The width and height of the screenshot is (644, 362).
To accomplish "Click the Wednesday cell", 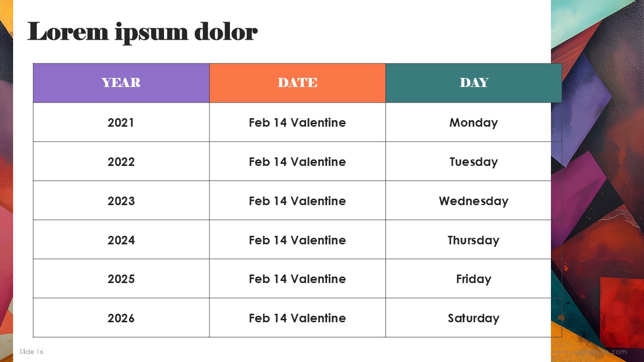I will 473,201.
